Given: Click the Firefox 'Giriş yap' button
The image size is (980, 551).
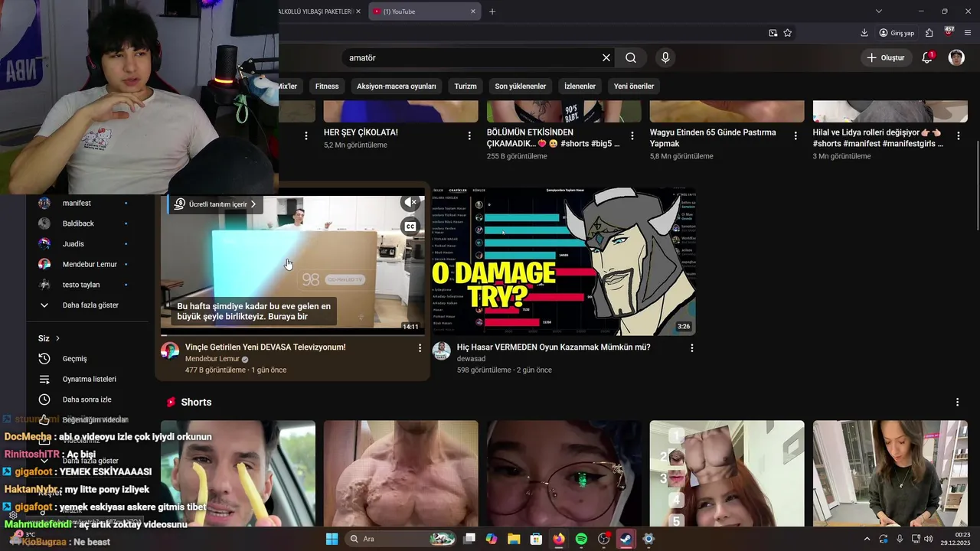Looking at the screenshot, I should (x=897, y=33).
